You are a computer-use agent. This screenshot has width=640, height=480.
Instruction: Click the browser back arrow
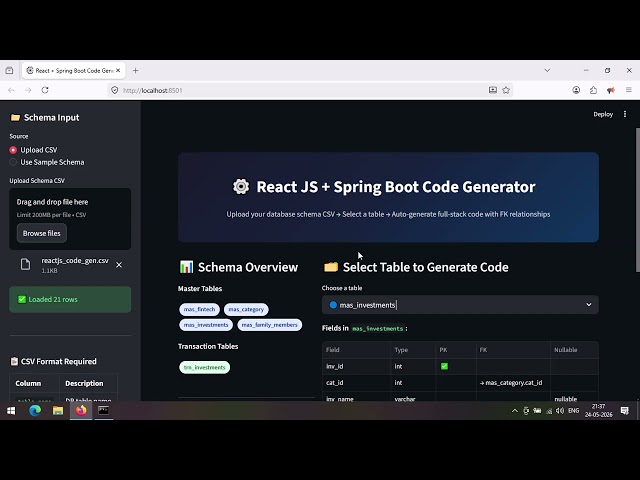(x=11, y=90)
